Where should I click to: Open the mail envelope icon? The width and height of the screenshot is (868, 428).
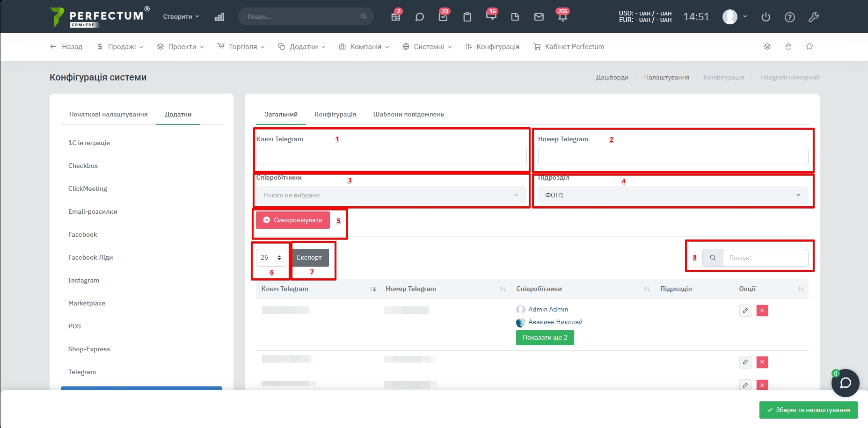[x=539, y=17]
